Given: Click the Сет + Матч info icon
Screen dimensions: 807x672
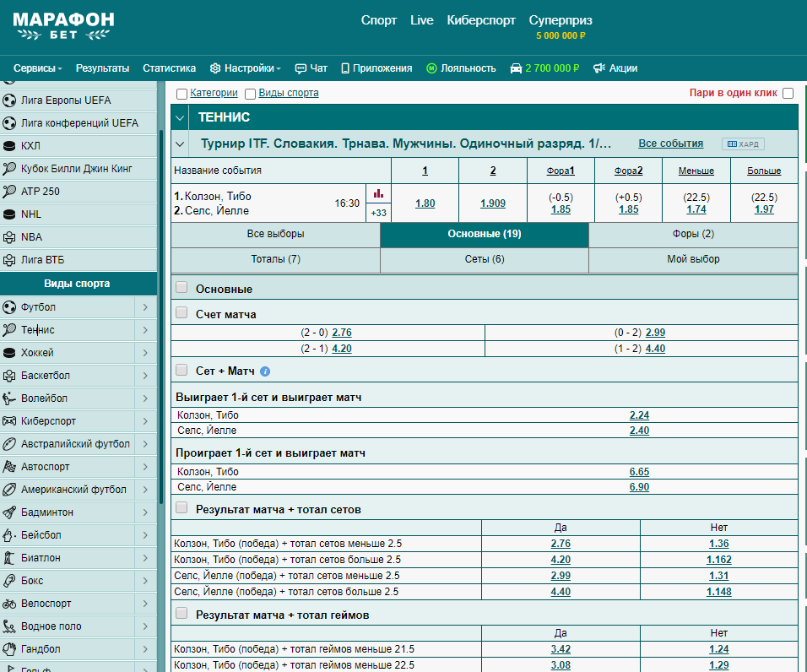Looking at the screenshot, I should coord(265,371).
